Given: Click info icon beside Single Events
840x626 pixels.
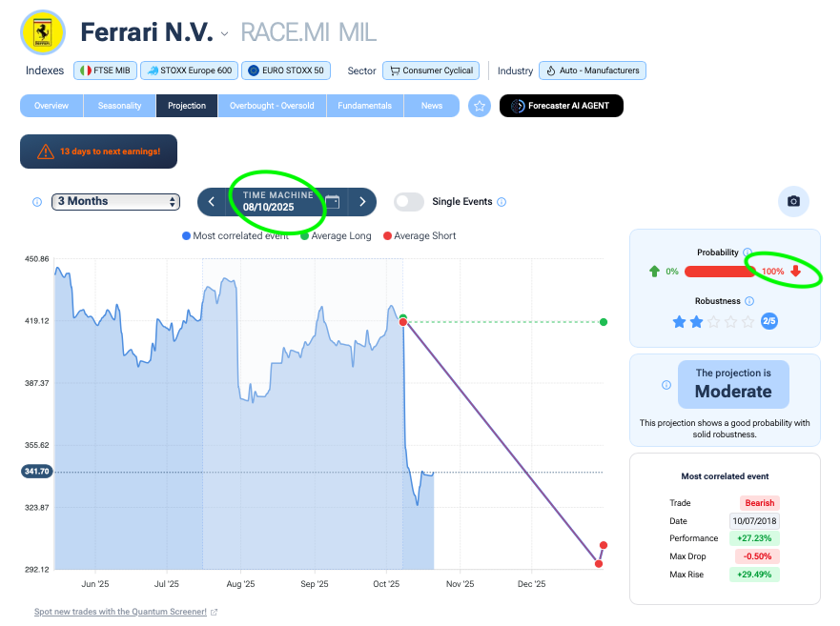Looking at the screenshot, I should [502, 202].
